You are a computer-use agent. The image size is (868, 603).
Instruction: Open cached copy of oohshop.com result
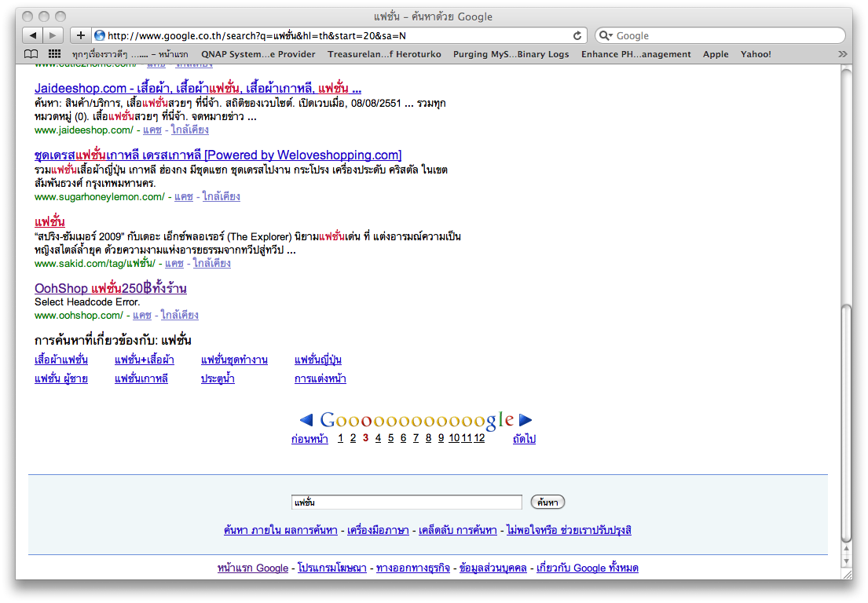click(x=142, y=316)
